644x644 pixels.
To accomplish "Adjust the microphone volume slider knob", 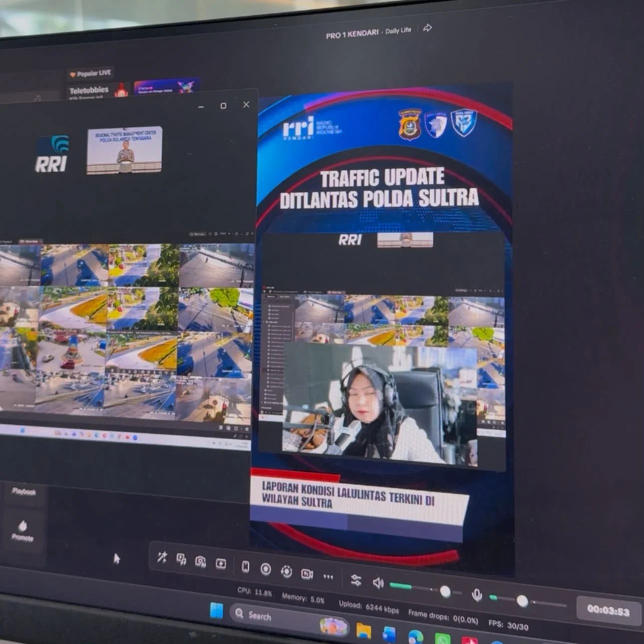I will pyautogui.click(x=522, y=601).
